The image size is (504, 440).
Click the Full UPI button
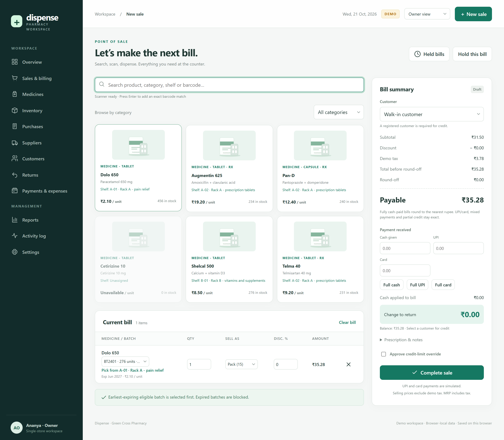tap(417, 285)
